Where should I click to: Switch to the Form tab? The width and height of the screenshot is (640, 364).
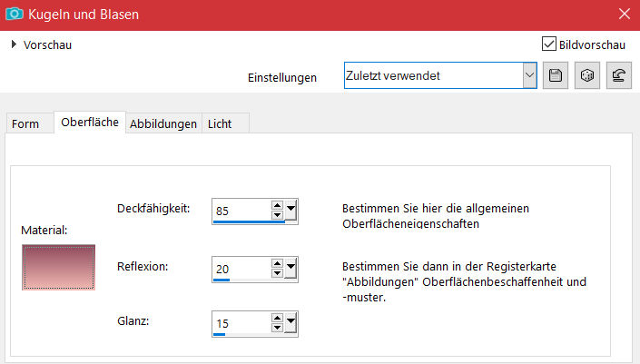[x=25, y=123]
